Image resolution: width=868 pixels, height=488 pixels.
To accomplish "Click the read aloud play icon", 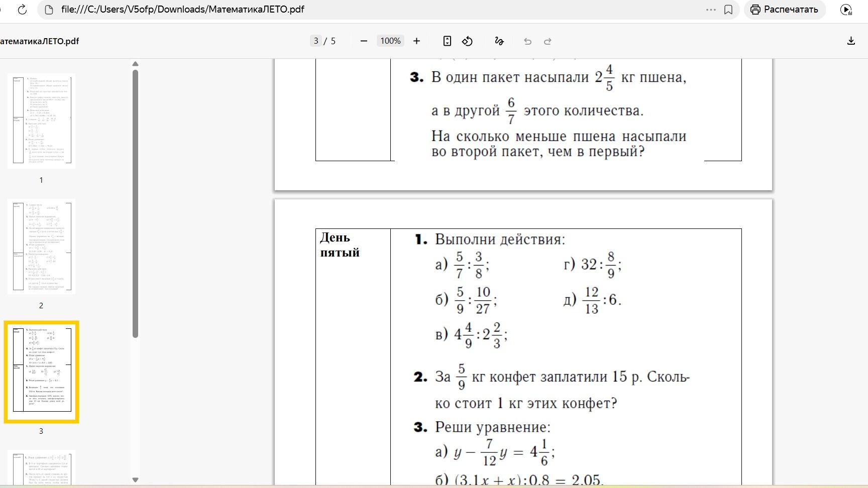I will click(x=846, y=10).
